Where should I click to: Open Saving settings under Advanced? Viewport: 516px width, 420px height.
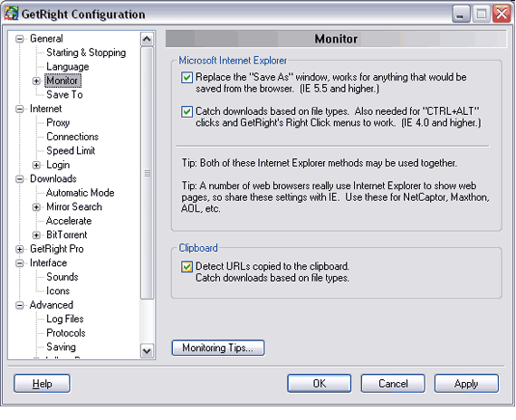coord(61,347)
